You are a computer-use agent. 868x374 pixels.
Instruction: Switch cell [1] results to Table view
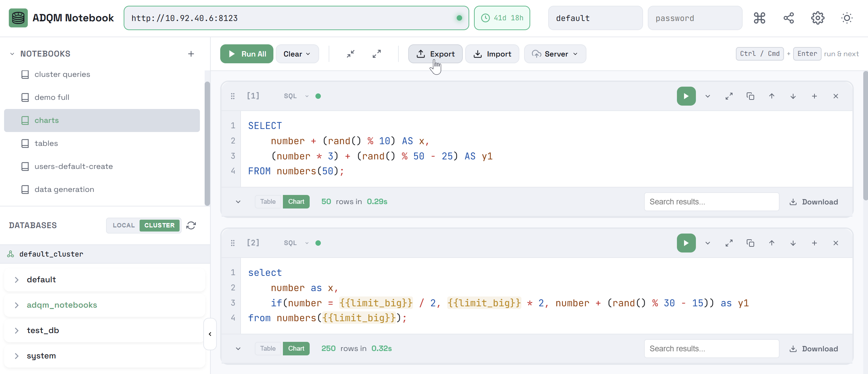[x=267, y=201]
